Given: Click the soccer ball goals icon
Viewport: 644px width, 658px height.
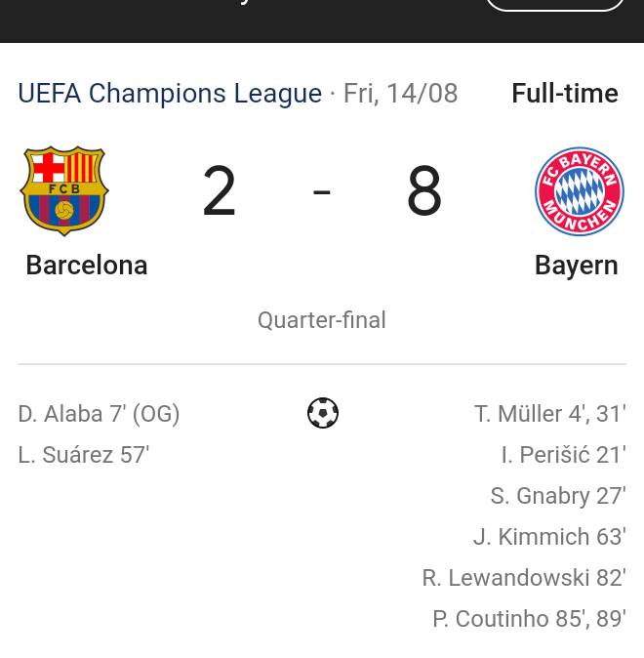Looking at the screenshot, I should pos(322,413).
